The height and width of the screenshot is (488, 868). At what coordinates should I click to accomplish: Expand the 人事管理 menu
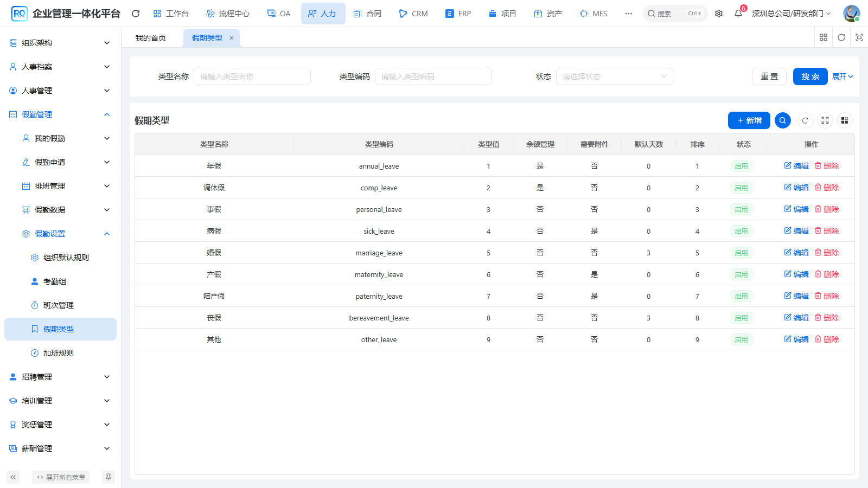(60, 91)
